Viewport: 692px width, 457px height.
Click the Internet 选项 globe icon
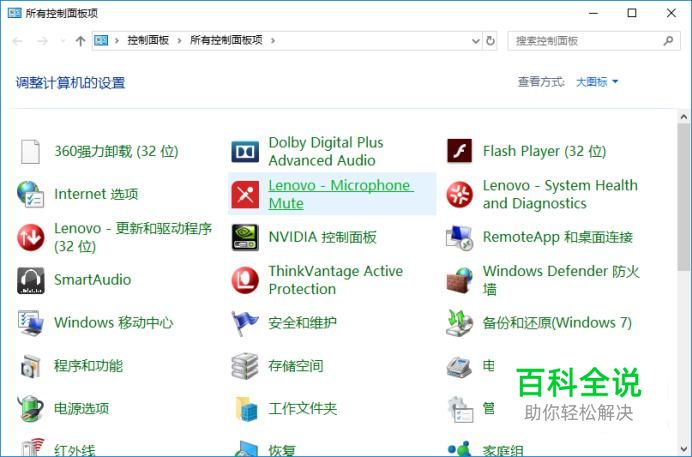tap(30, 194)
